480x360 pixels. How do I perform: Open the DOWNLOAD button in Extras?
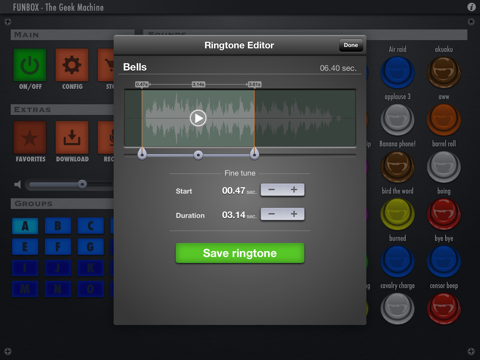click(x=72, y=137)
